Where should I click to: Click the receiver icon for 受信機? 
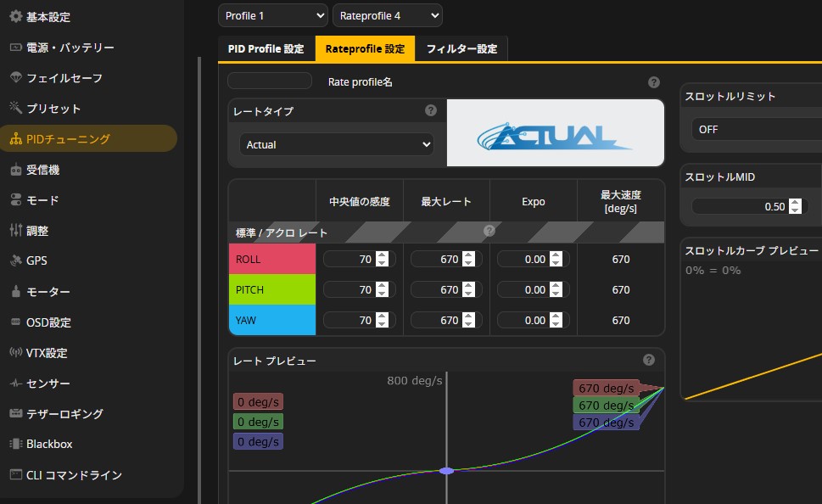coord(15,170)
